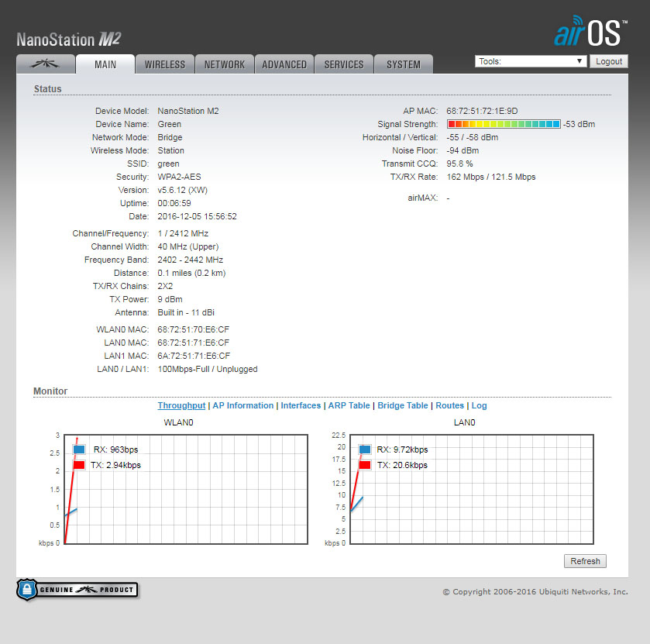Click the airOS logo

point(590,32)
